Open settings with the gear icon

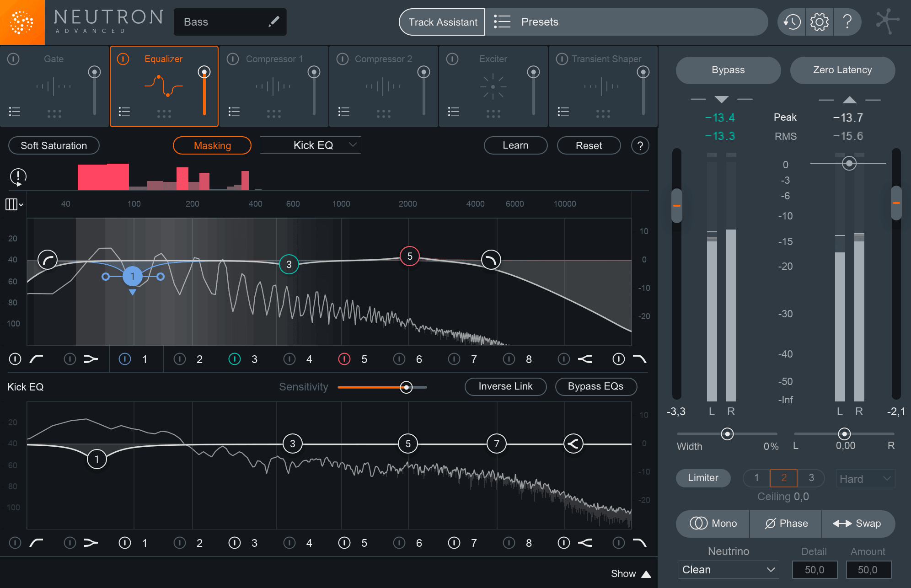point(819,21)
